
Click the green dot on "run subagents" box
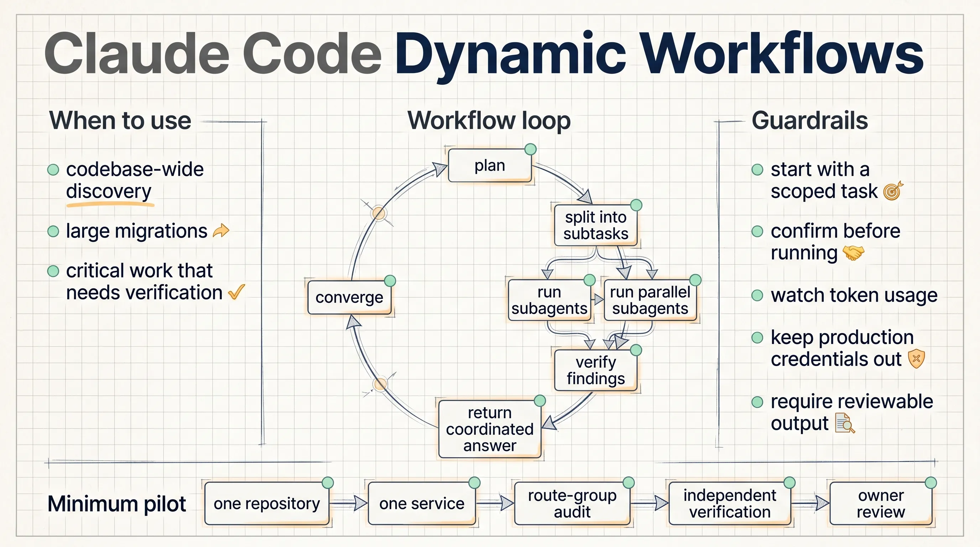pyautogui.click(x=589, y=280)
